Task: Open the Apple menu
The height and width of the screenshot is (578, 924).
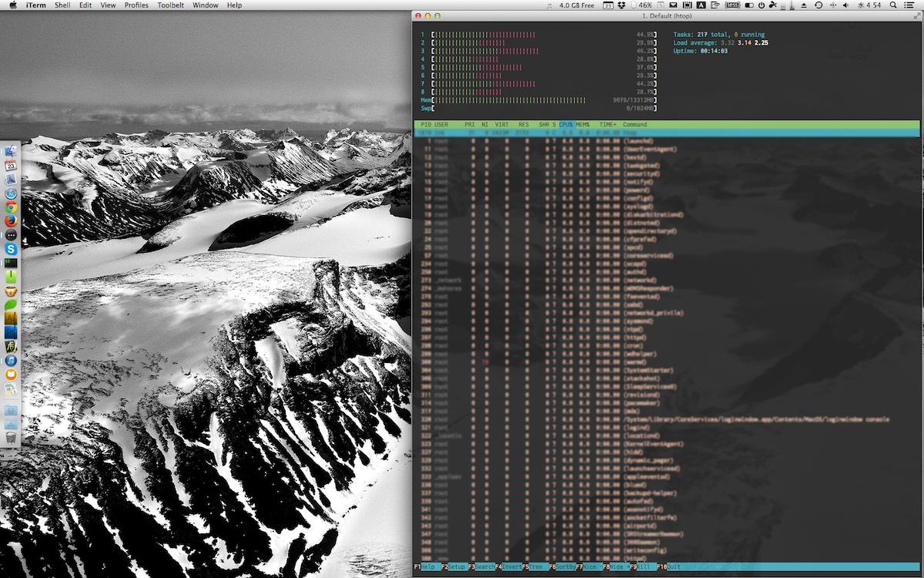Action: 13,5
